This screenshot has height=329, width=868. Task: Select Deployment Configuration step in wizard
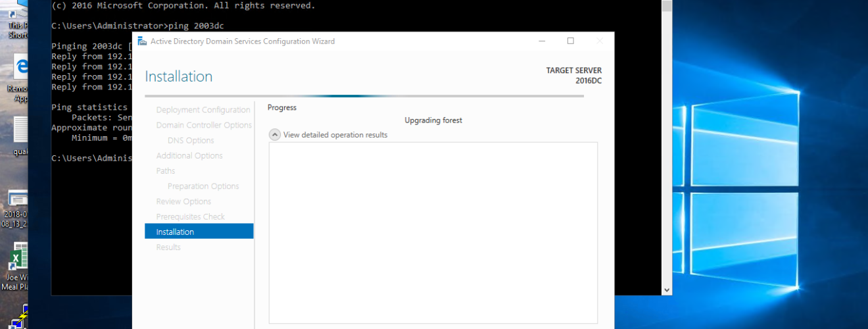pos(203,110)
